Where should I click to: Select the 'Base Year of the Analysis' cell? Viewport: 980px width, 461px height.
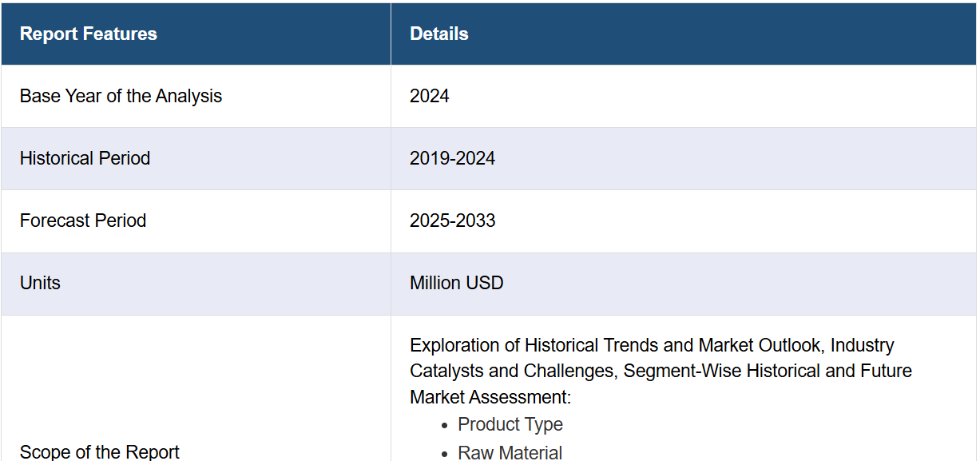pos(196,96)
